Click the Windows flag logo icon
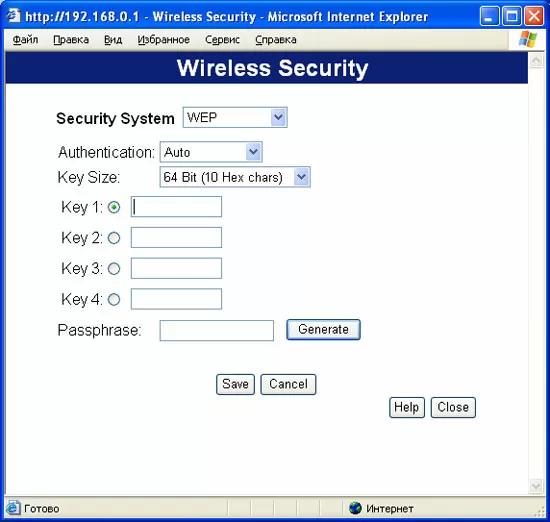 coord(528,39)
